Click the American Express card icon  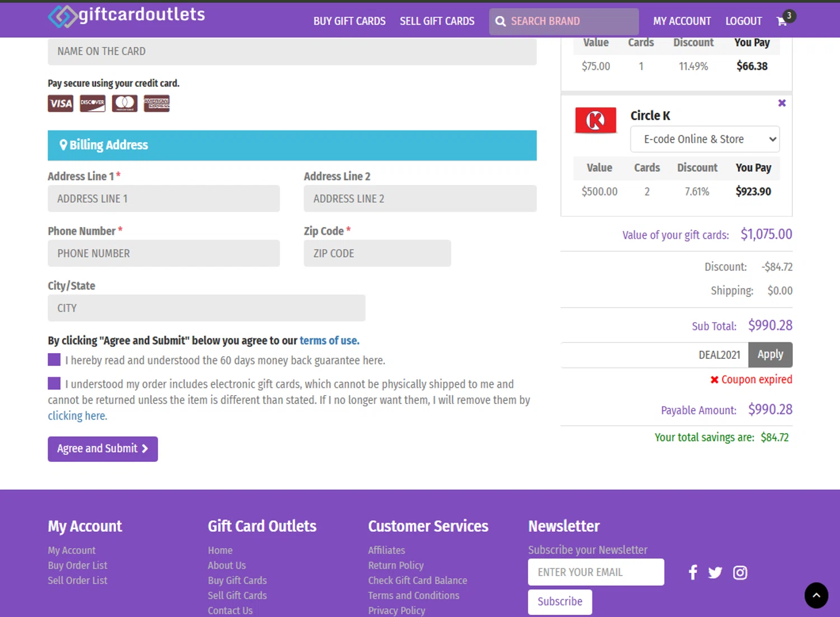[x=156, y=104]
